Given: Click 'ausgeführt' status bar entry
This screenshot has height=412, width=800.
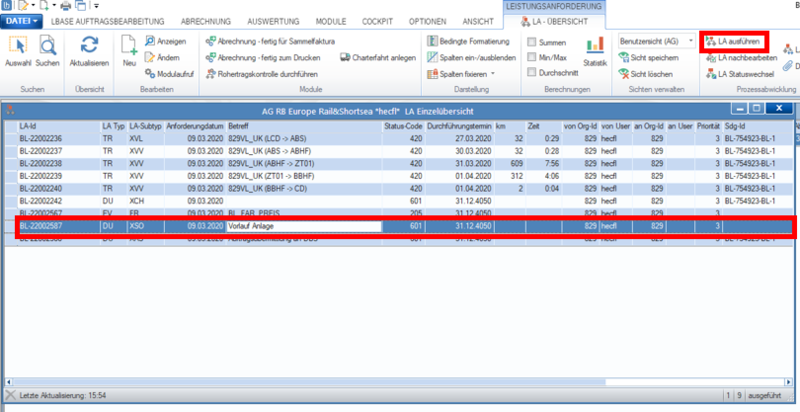Looking at the screenshot, I should (765, 395).
